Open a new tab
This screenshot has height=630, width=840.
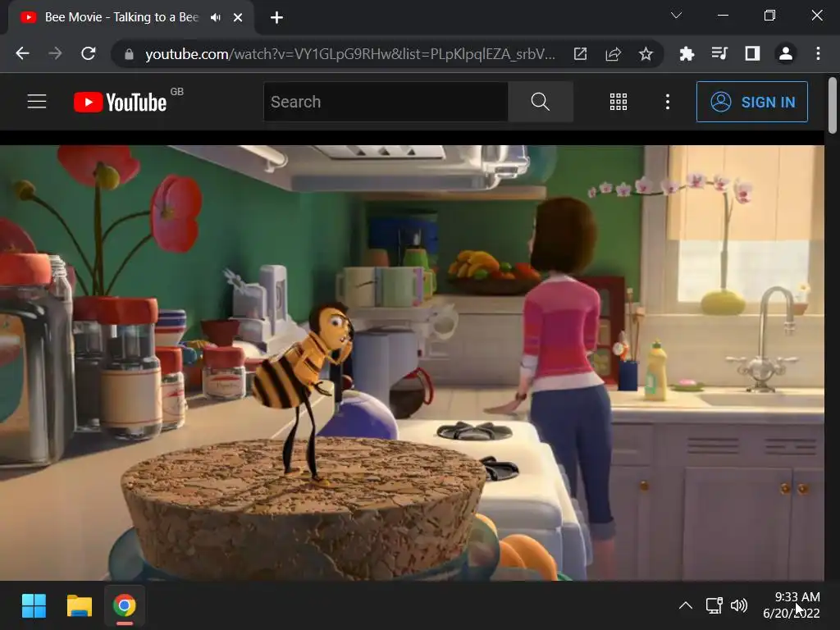pos(276,18)
